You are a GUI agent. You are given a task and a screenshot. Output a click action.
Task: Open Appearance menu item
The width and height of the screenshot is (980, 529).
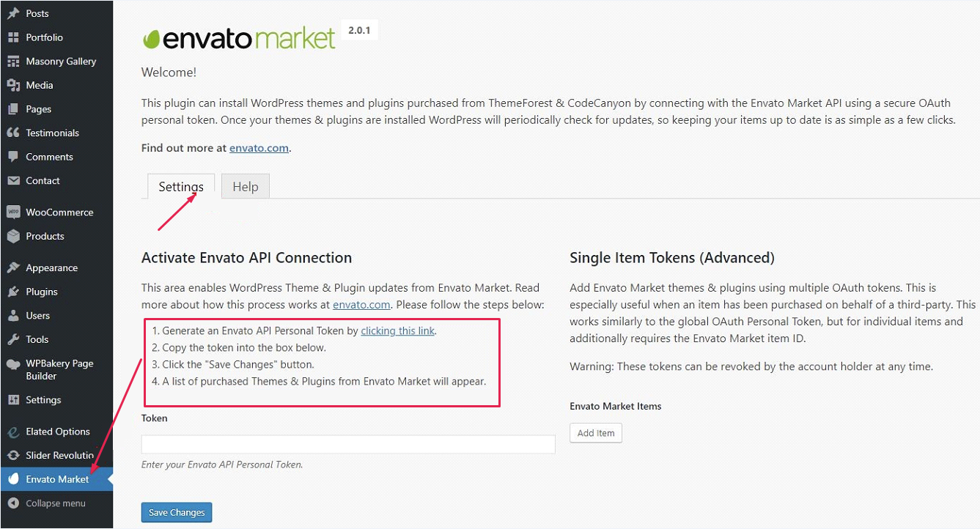tap(51, 268)
